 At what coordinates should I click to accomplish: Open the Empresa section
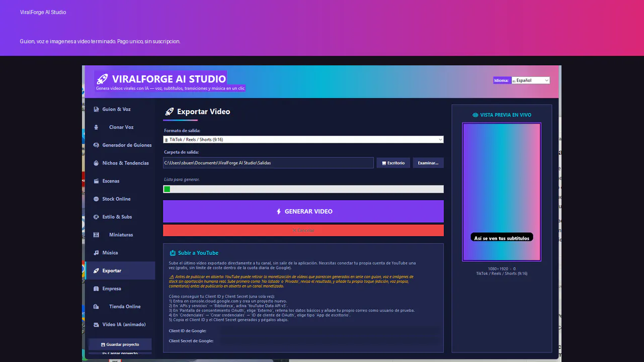point(120,289)
